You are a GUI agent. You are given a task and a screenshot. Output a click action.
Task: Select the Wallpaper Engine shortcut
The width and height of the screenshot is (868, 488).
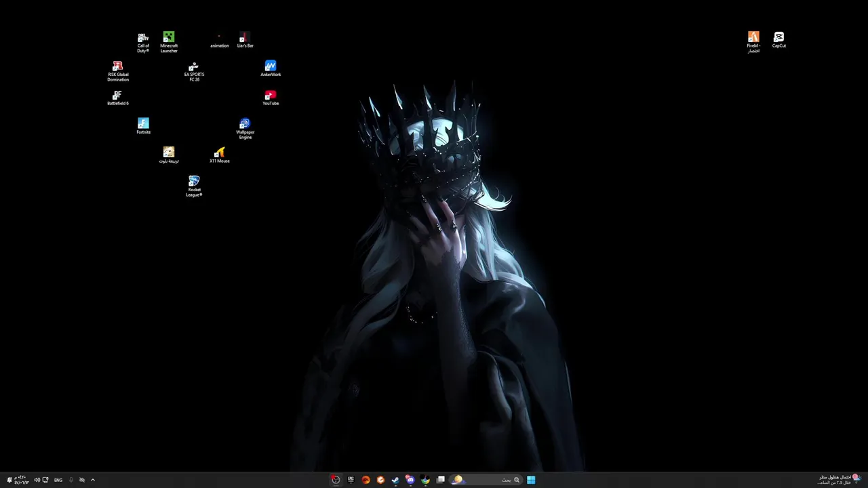245,129
